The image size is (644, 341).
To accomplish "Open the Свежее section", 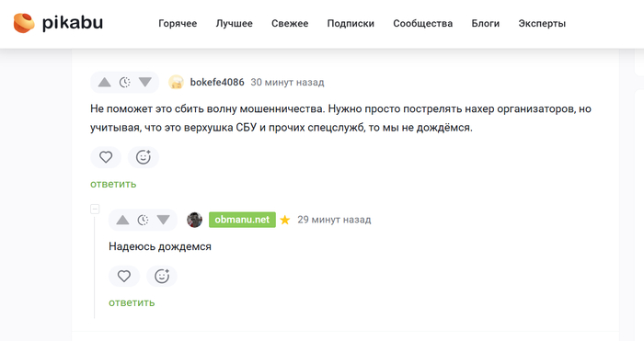I will click(290, 23).
